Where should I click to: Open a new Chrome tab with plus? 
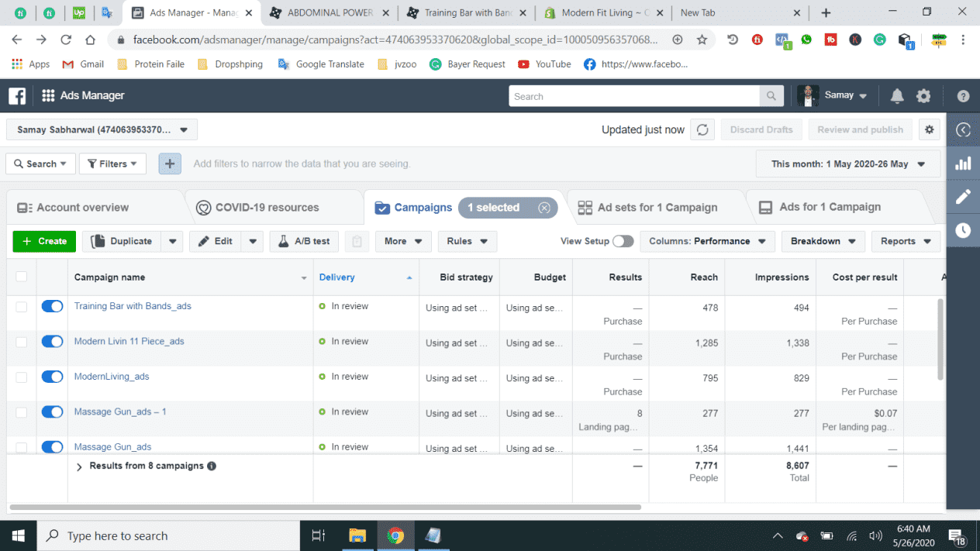[x=826, y=12]
